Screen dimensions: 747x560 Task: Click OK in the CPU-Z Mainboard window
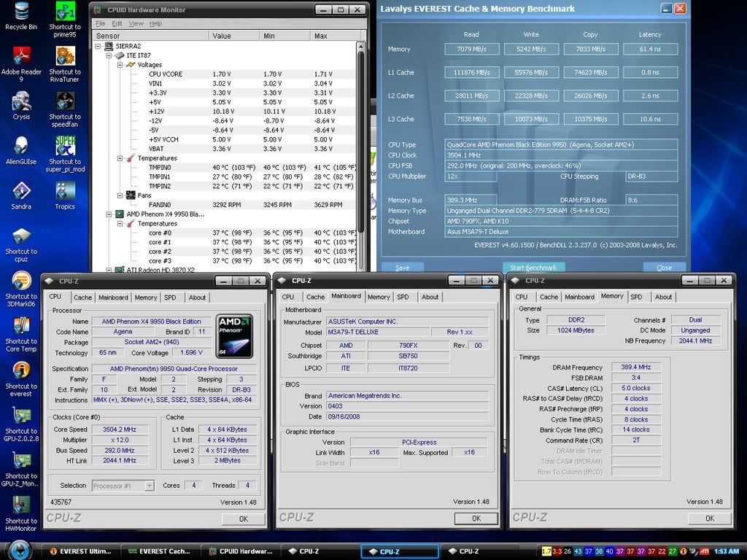(x=476, y=518)
